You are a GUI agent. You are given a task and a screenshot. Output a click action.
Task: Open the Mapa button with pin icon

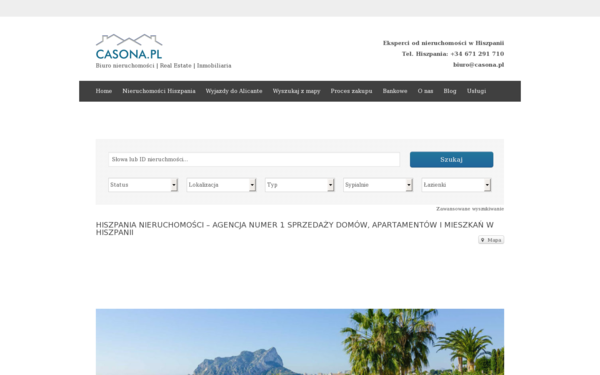point(491,240)
